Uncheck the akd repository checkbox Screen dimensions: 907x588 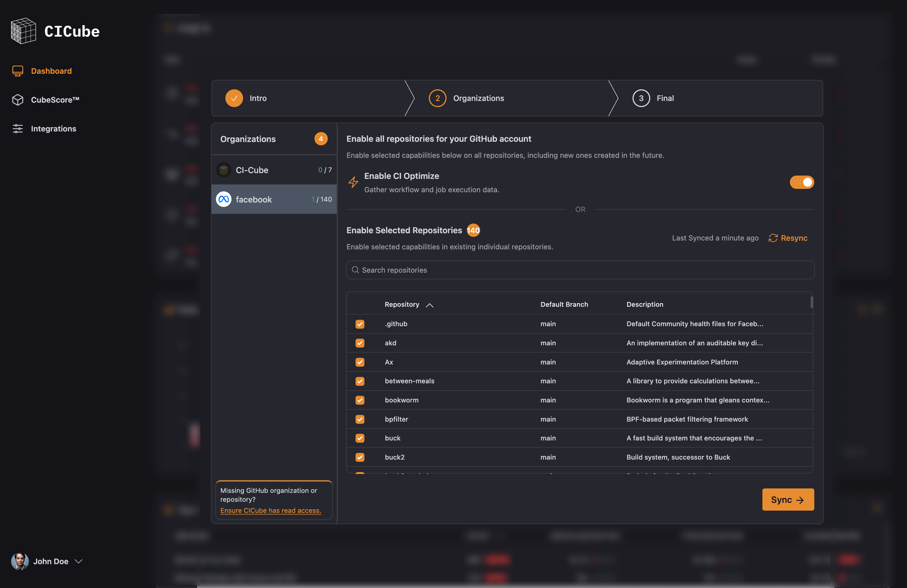tap(360, 343)
